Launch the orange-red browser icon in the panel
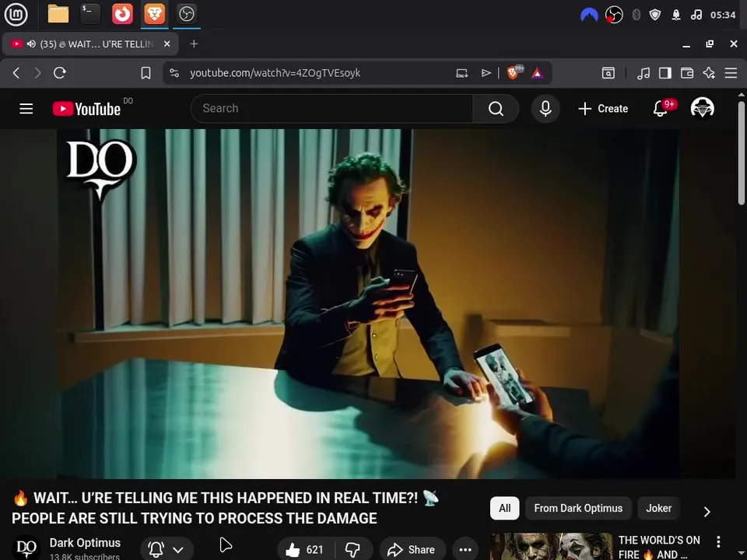 [x=122, y=14]
